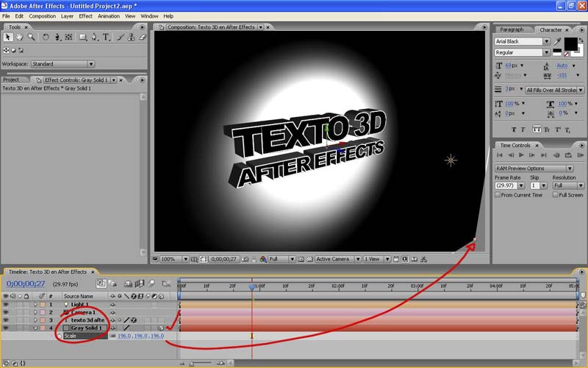588x368 pixels.
Task: Click Light 1 layer label color swatch
Action: point(43,305)
